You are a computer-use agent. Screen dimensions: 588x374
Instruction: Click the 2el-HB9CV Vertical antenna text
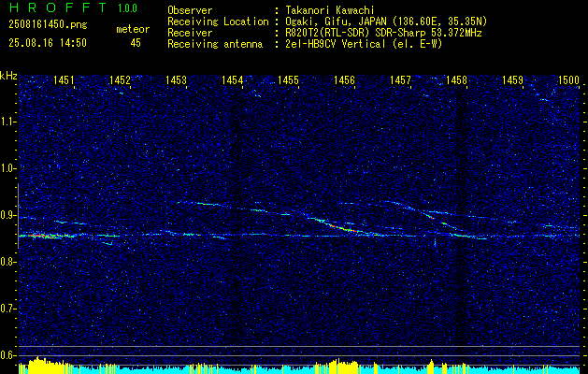point(364,44)
